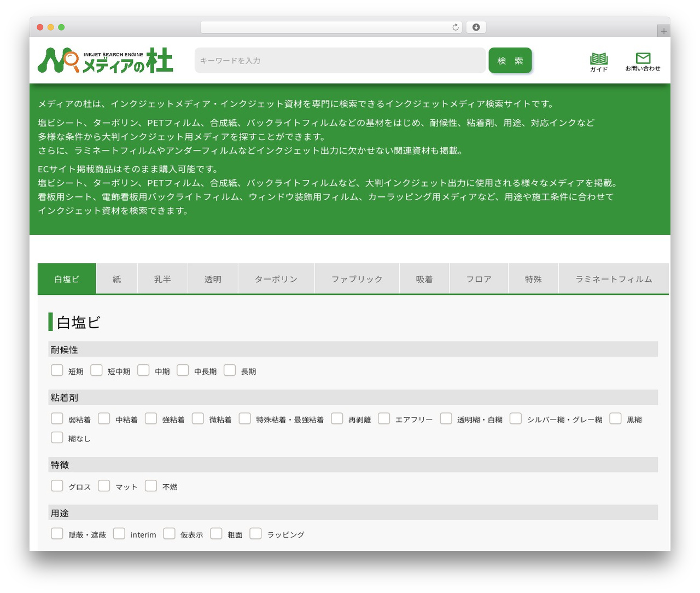Focus the キーワードを入力 search field
The width and height of the screenshot is (700, 593).
click(340, 61)
